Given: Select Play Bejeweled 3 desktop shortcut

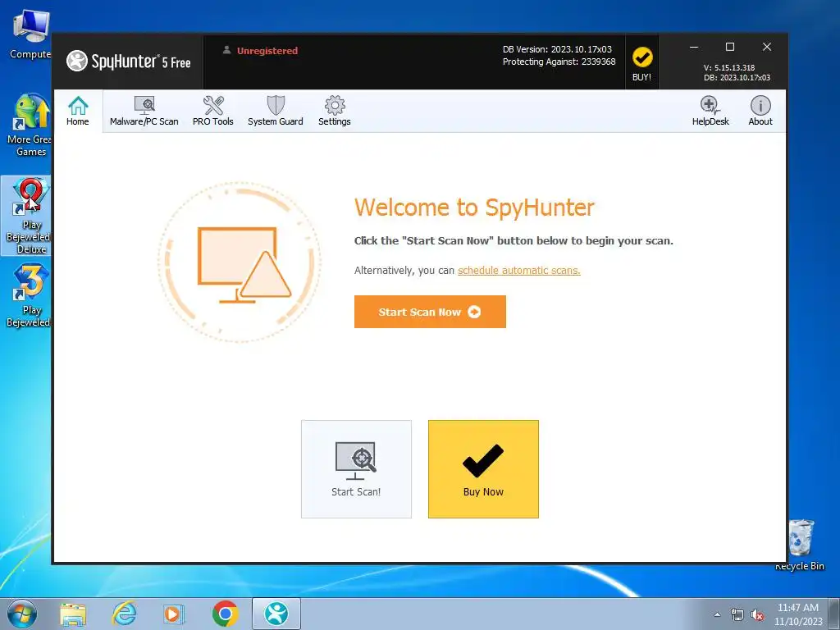Looking at the screenshot, I should pos(28,295).
